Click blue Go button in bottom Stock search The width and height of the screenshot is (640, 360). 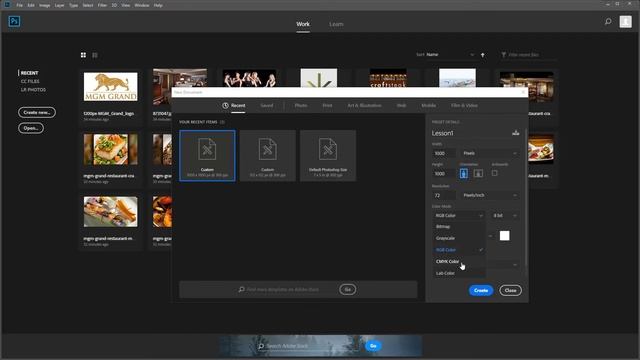click(373, 346)
